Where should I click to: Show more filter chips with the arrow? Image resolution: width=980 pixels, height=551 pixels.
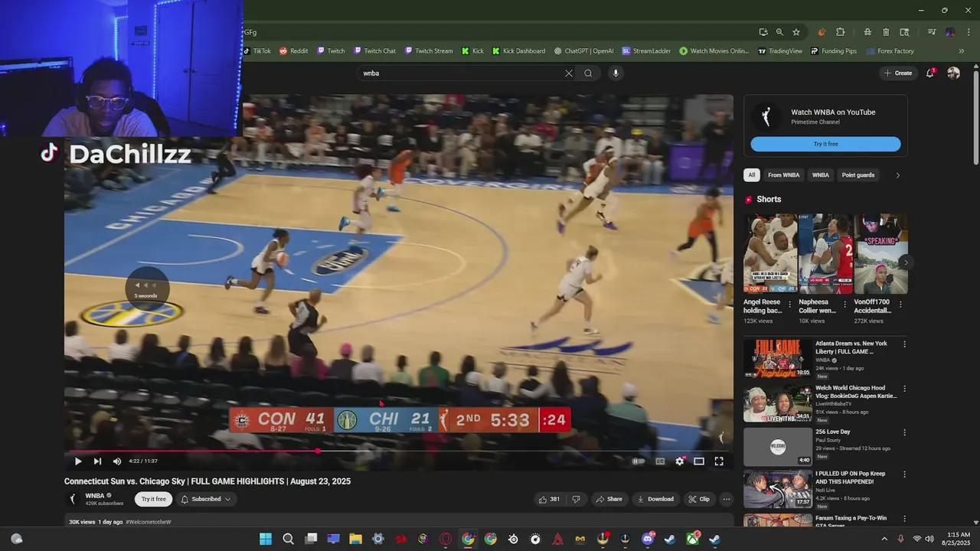click(x=897, y=175)
